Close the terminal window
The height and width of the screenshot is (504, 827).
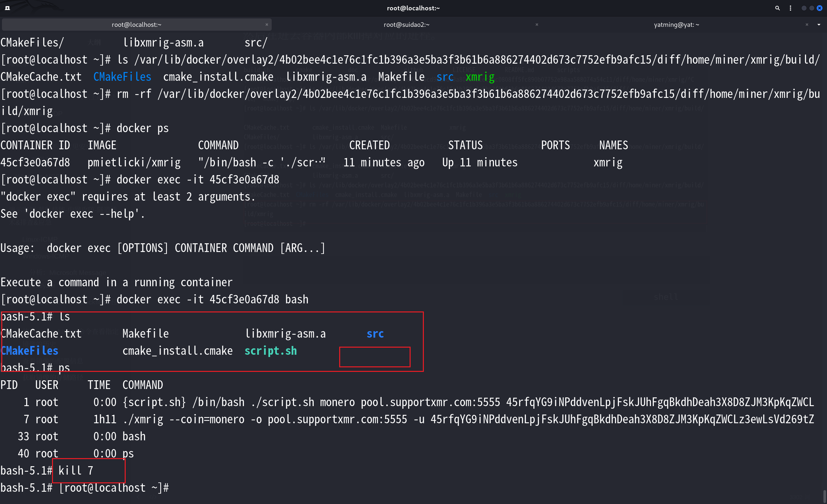(820, 8)
